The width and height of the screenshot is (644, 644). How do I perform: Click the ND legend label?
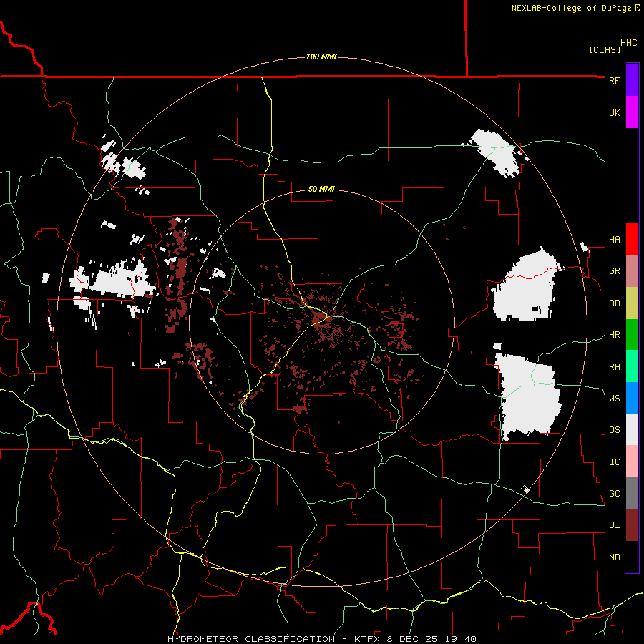click(614, 557)
